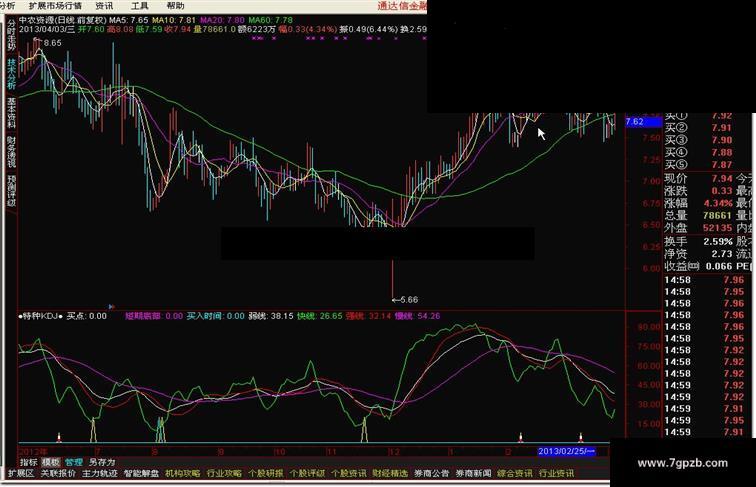Click the blue 7.62 price cursor label
Screen dimensions: 756x487
pyautogui.click(x=643, y=122)
